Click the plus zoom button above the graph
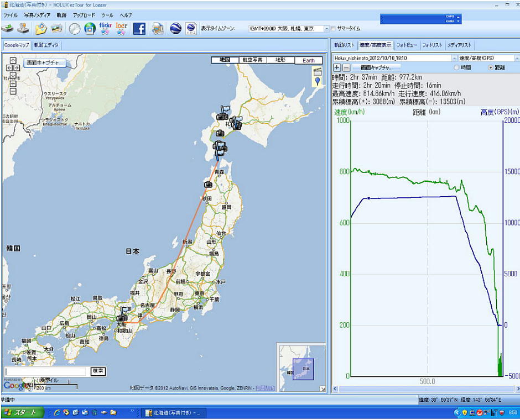 point(336,67)
